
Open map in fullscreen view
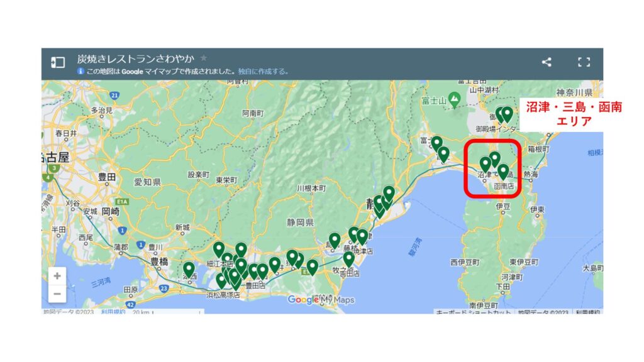tap(584, 62)
